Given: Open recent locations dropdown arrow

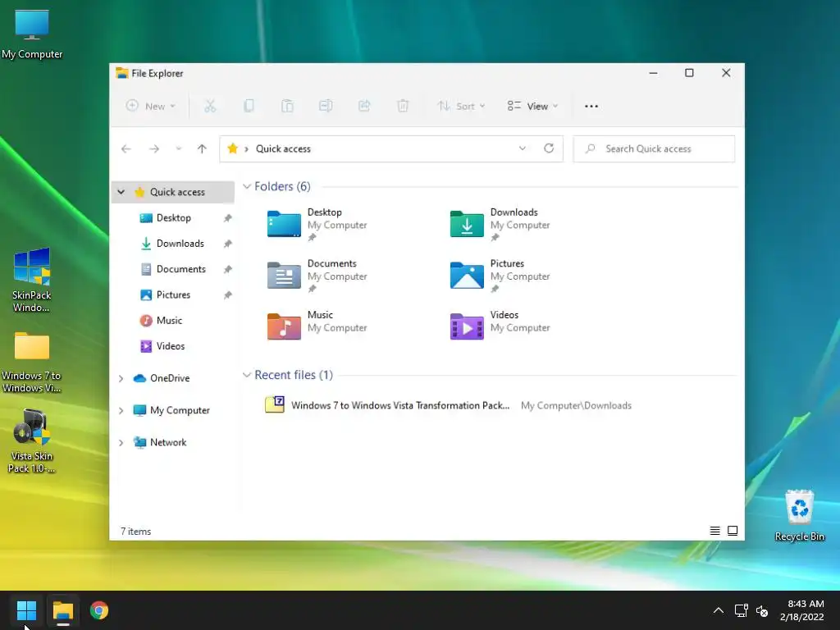Looking at the screenshot, I should point(178,149).
